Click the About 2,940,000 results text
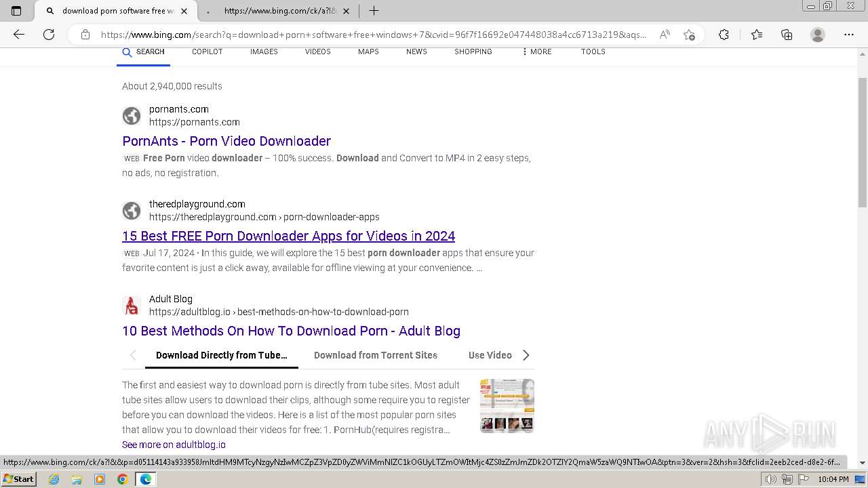Viewport: 868px width, 488px height. 172,86
